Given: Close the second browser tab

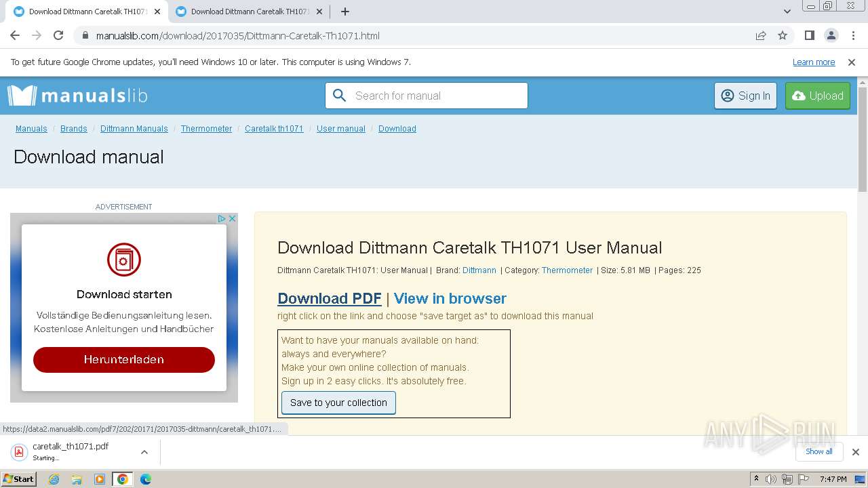Looking at the screenshot, I should 319,12.
